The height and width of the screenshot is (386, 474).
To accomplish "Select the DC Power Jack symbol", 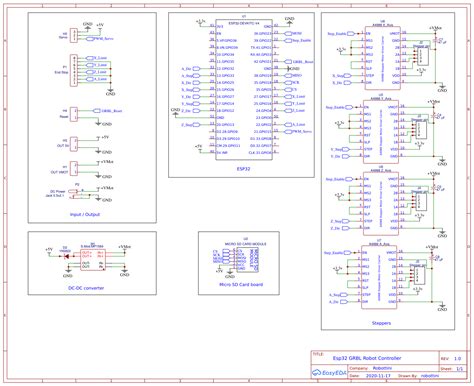I will click(79, 194).
